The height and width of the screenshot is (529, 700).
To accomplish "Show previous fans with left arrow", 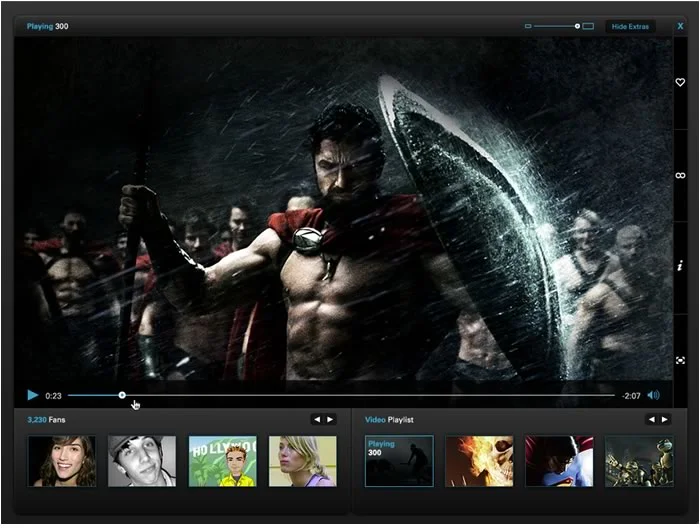I will [x=317, y=419].
